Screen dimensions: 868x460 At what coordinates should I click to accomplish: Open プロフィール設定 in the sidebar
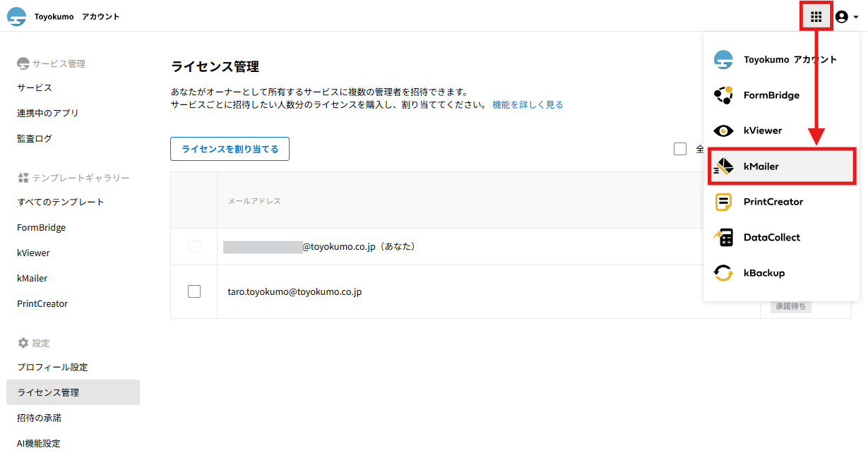pyautogui.click(x=52, y=367)
